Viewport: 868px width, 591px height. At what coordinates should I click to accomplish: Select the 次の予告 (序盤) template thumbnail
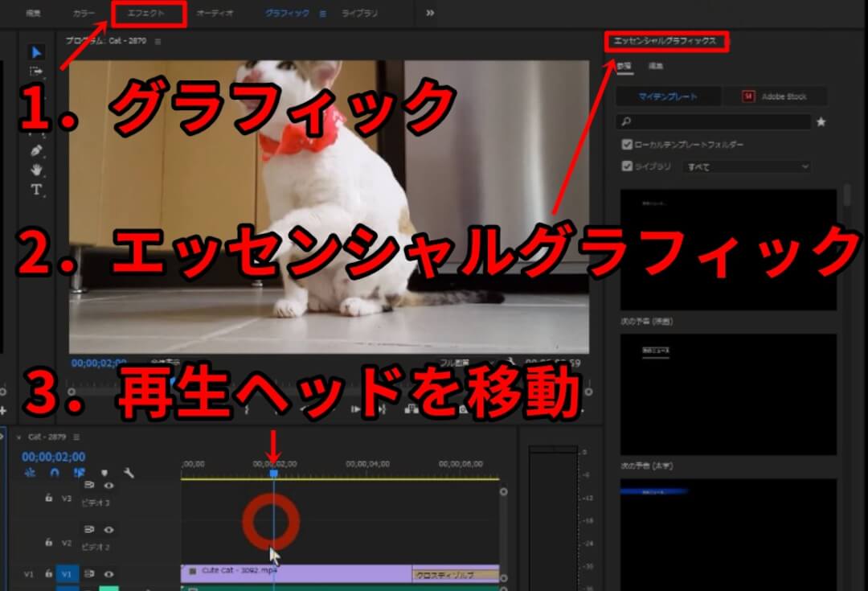[x=728, y=394]
